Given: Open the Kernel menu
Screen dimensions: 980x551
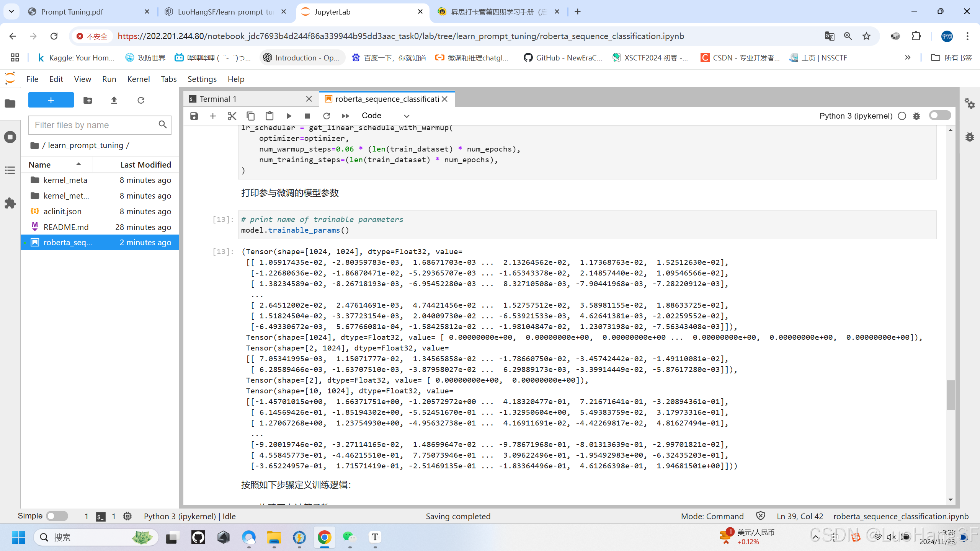Looking at the screenshot, I should pos(138,79).
